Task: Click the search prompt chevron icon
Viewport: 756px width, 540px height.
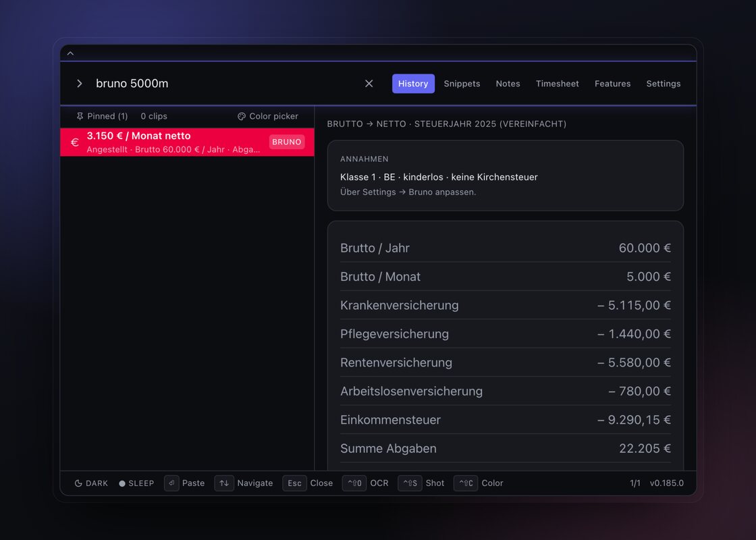Action: click(80, 84)
